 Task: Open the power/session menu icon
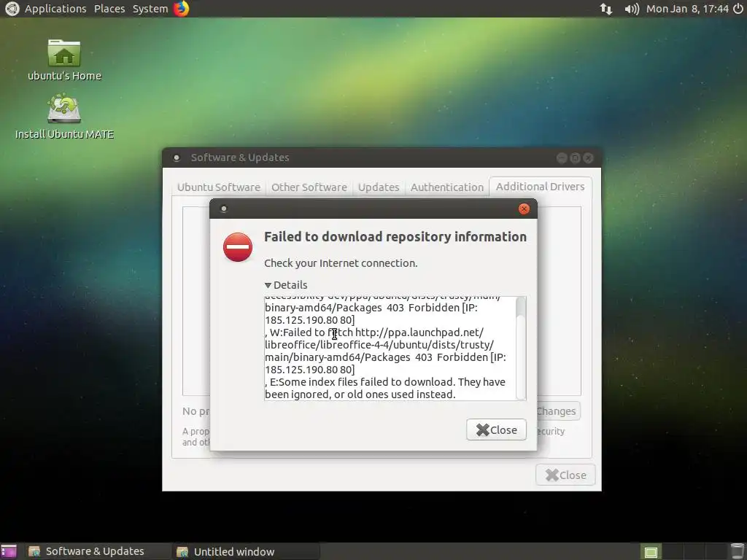click(738, 9)
